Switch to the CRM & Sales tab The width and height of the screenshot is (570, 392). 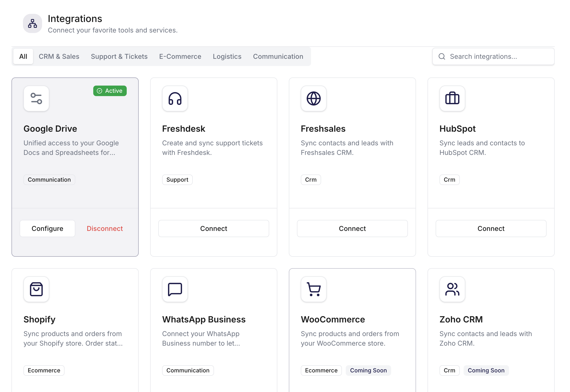[59, 56]
